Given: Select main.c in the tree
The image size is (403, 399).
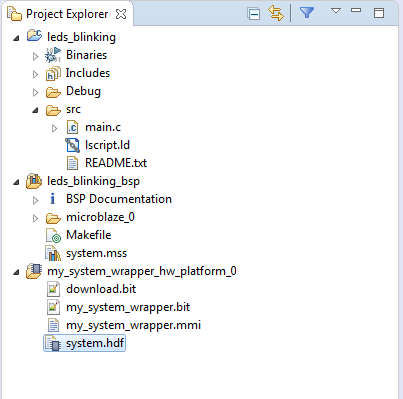Looking at the screenshot, I should coord(103,127).
